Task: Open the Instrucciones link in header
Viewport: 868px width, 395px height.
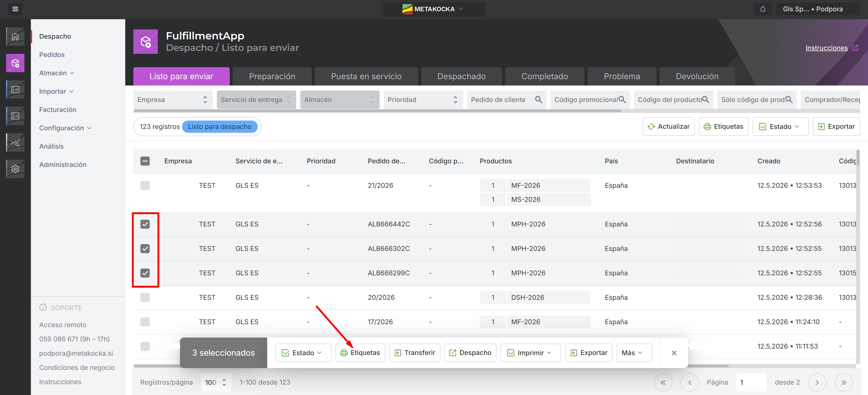Action: point(826,48)
